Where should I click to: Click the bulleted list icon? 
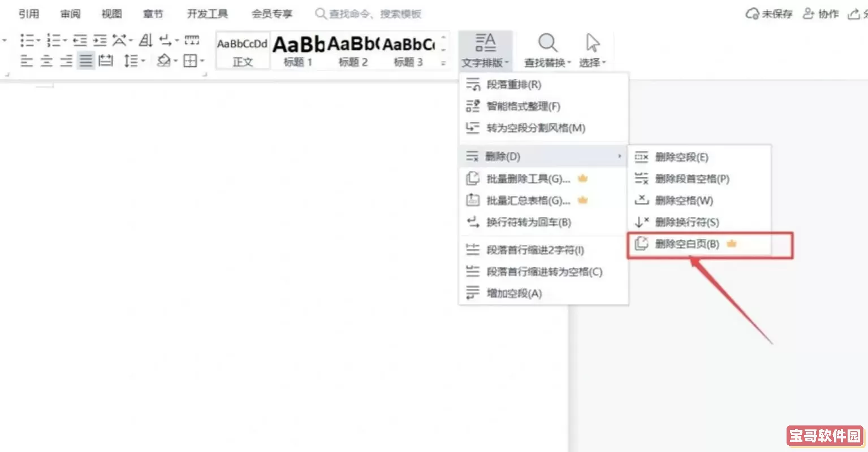click(x=26, y=40)
